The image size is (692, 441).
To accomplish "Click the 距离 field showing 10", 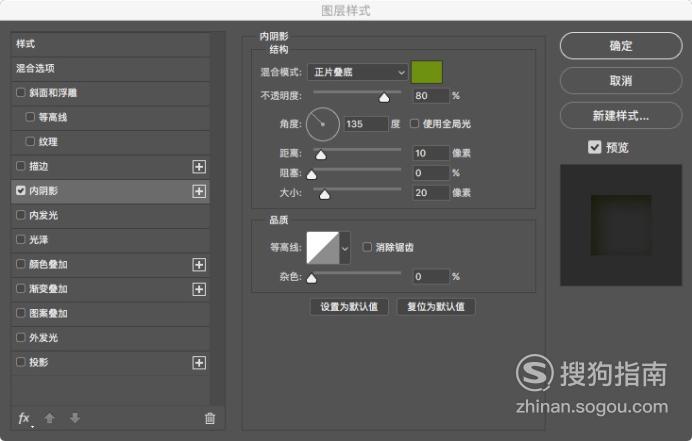I will tap(431, 153).
